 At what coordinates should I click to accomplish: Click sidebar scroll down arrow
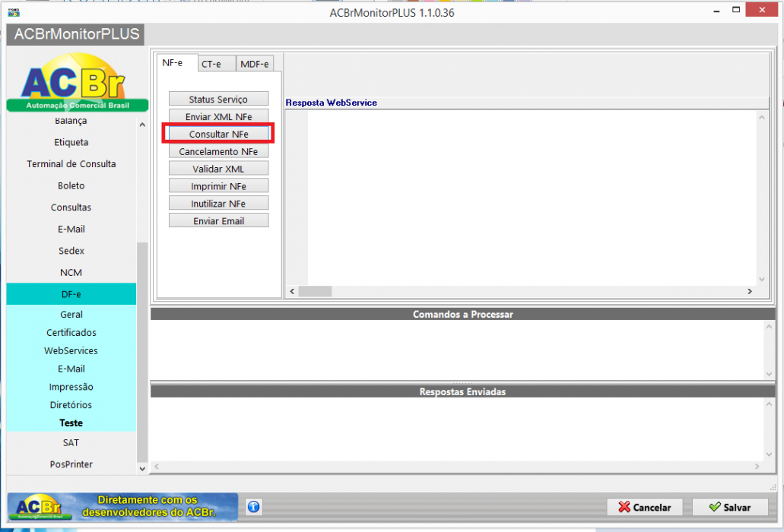[x=142, y=469]
